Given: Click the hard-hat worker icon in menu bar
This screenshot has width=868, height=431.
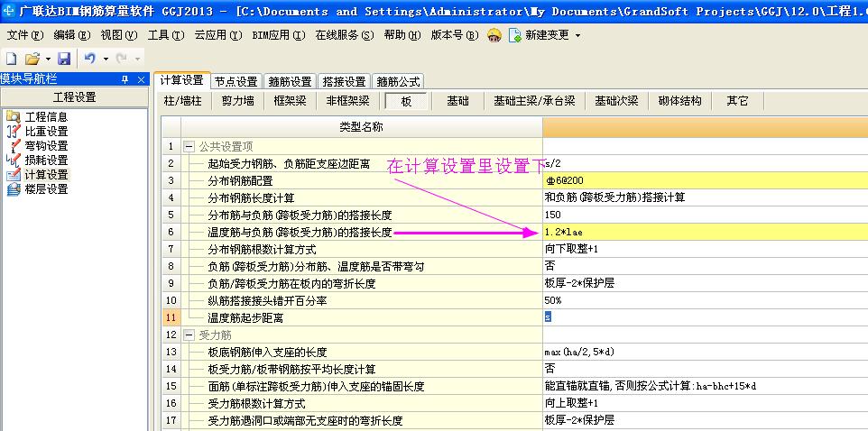Looking at the screenshot, I should (x=494, y=35).
